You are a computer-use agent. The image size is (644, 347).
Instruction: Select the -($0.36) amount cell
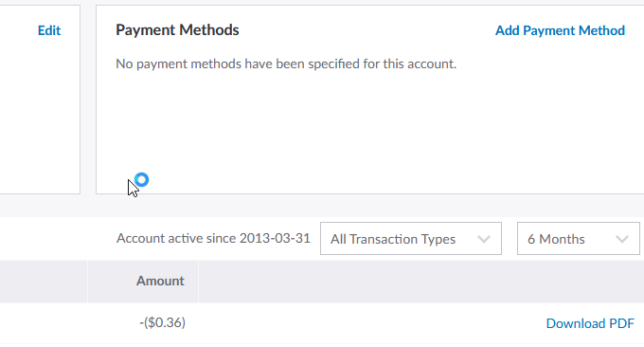162,322
